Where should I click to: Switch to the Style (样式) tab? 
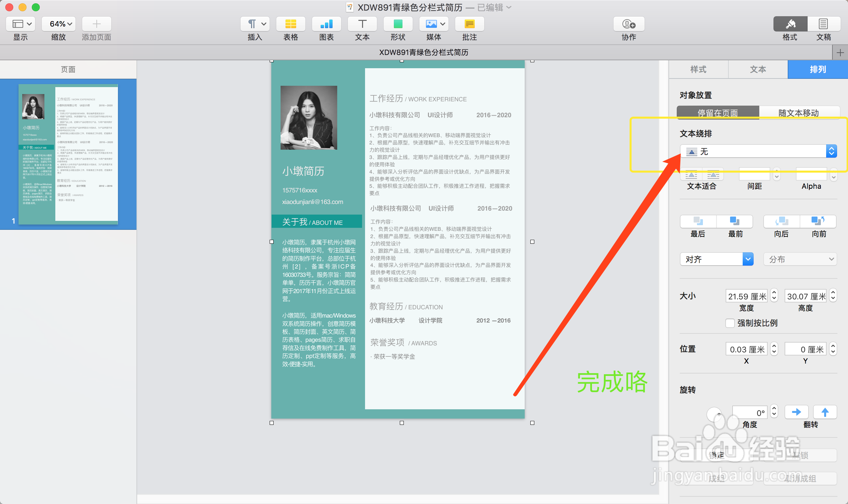tap(698, 70)
